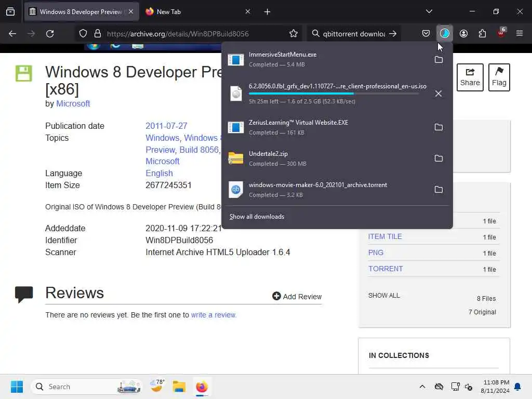The height and width of the screenshot is (399, 532).
Task: Open the network display tray icon
Action: pyautogui.click(x=455, y=387)
